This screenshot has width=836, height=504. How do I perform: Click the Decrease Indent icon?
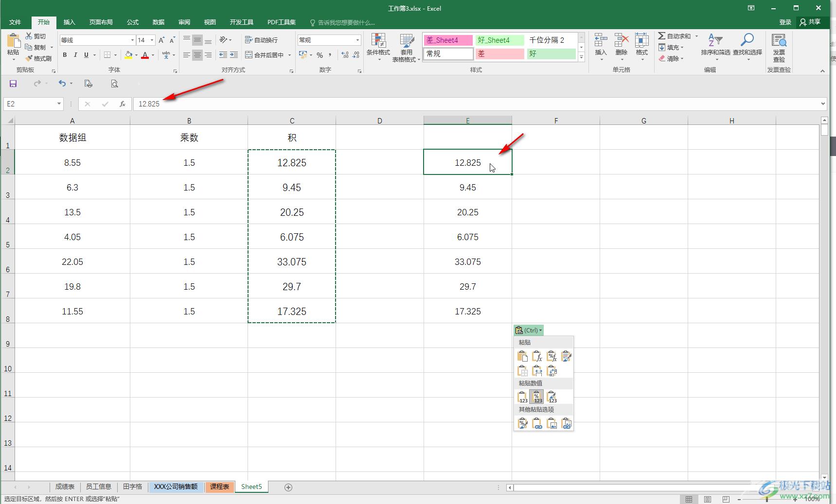[223, 55]
